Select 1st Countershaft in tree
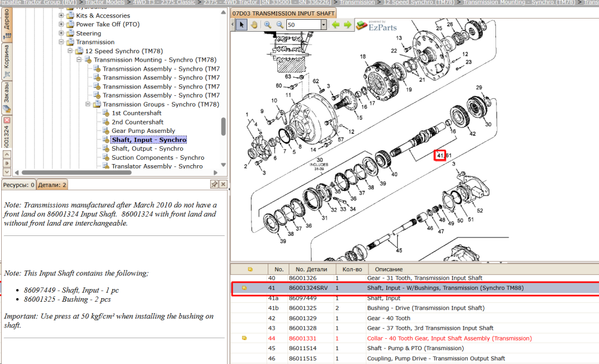The height and width of the screenshot is (364, 599). [x=137, y=113]
